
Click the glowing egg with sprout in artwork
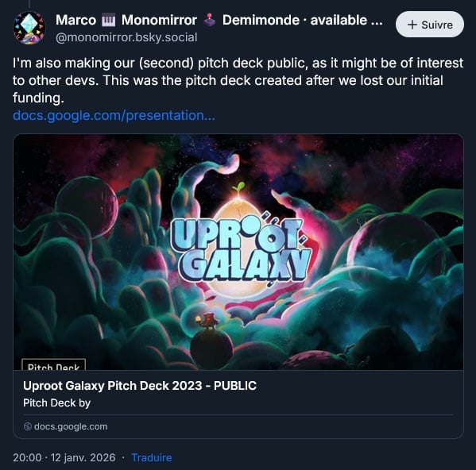240,243
